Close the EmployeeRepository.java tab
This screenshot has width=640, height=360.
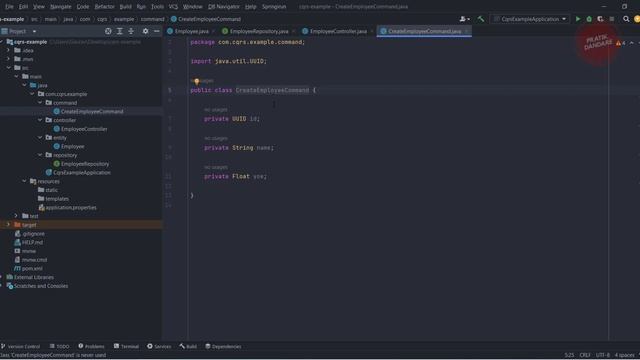point(293,31)
